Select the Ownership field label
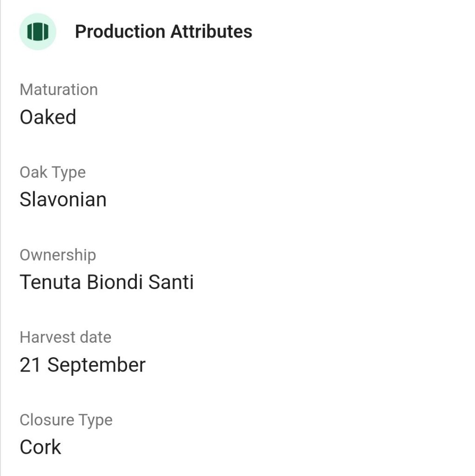Screen dimensions: 475x476 [x=58, y=255]
